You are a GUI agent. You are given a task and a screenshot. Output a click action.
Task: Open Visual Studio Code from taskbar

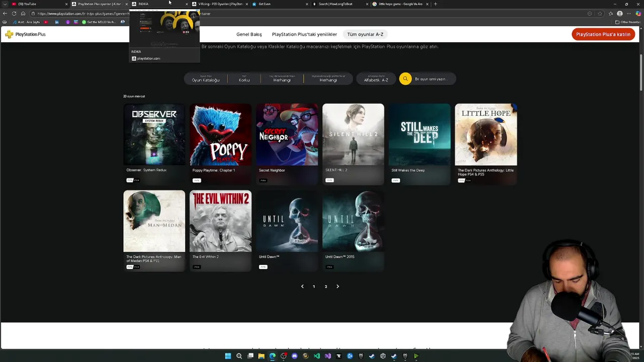(316, 356)
